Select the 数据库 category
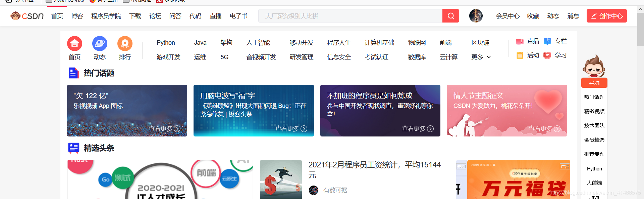 (417, 57)
